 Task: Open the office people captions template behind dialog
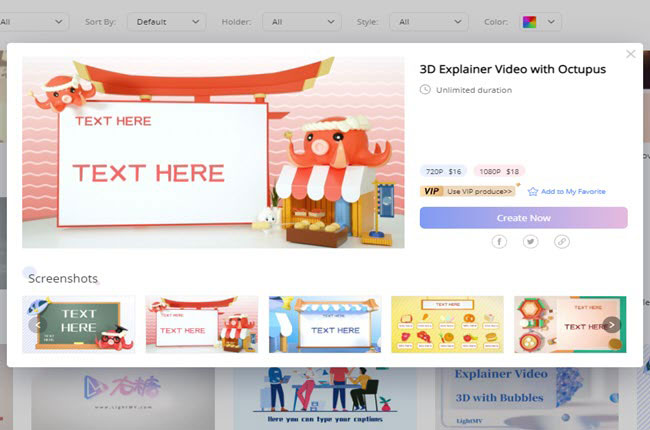[325, 398]
